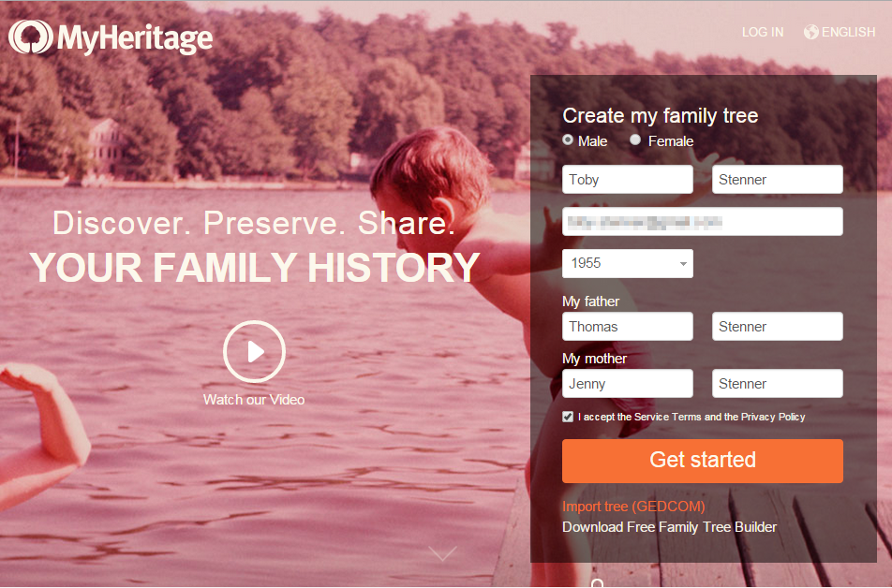
Task: Click the Watch our Video caption
Action: click(x=254, y=400)
